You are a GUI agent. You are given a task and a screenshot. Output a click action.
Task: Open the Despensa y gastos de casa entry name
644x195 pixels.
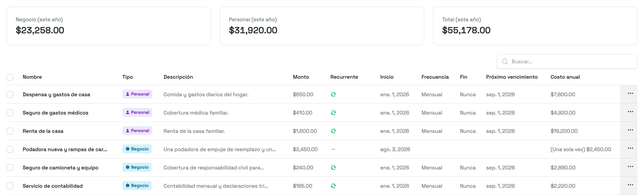56,95
